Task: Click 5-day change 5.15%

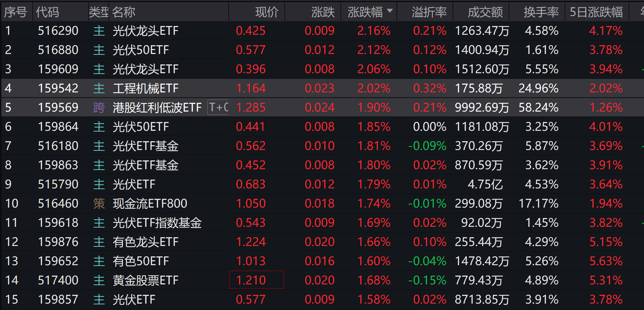Action: (606, 242)
